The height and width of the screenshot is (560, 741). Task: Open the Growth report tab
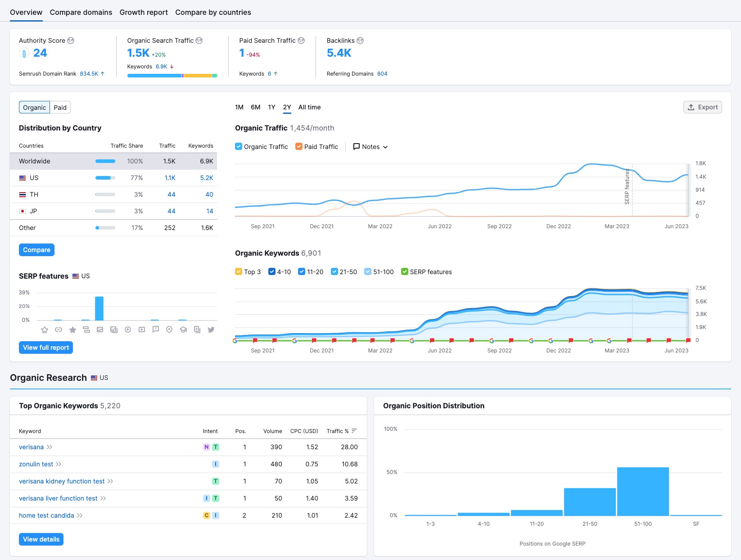[144, 12]
